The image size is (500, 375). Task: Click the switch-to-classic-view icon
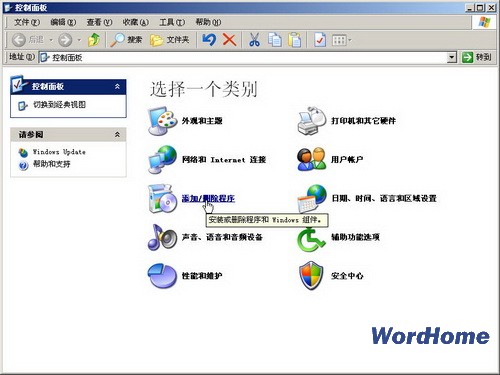pos(23,106)
